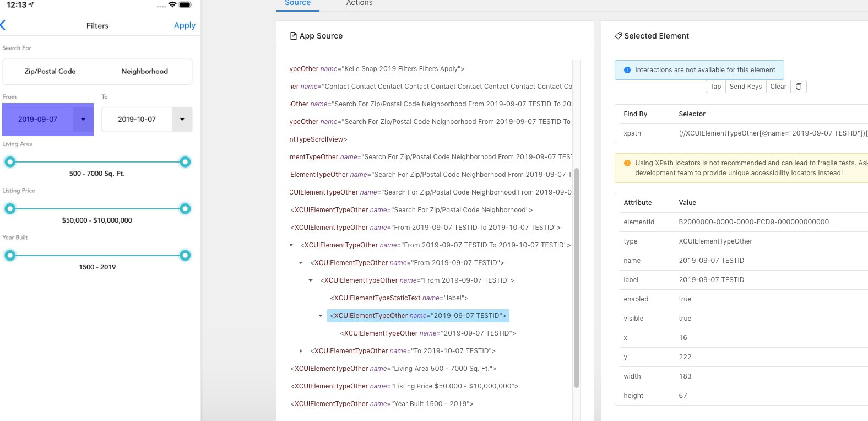Click the enabled attribute value true
Viewport: 868px width, 421px height.
[685, 299]
